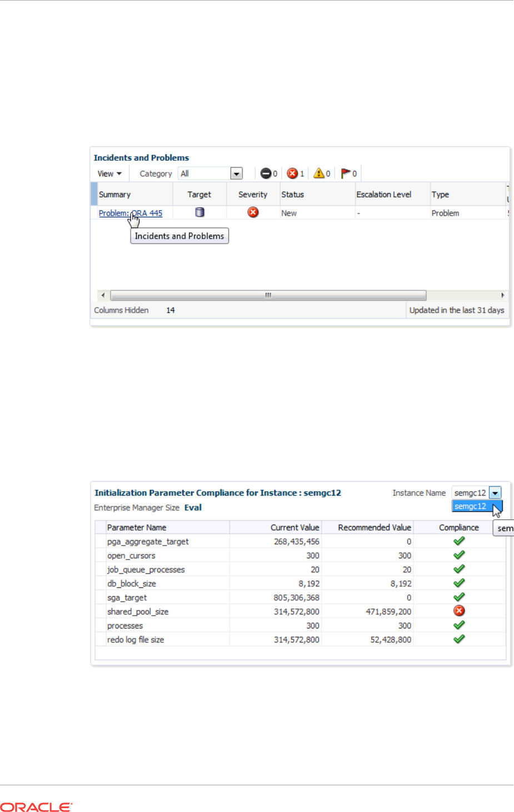
Task: Sort by the Target column header
Action: [x=199, y=194]
